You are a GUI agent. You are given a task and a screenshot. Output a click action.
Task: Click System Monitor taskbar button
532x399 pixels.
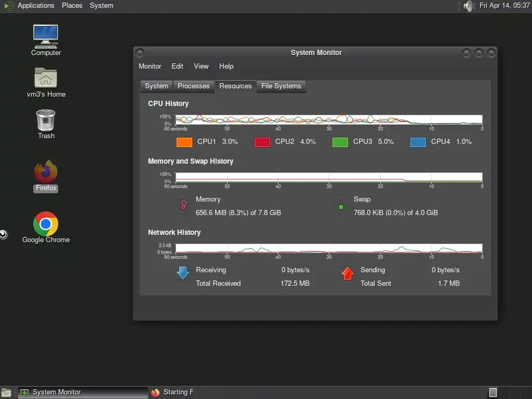[x=84, y=393]
